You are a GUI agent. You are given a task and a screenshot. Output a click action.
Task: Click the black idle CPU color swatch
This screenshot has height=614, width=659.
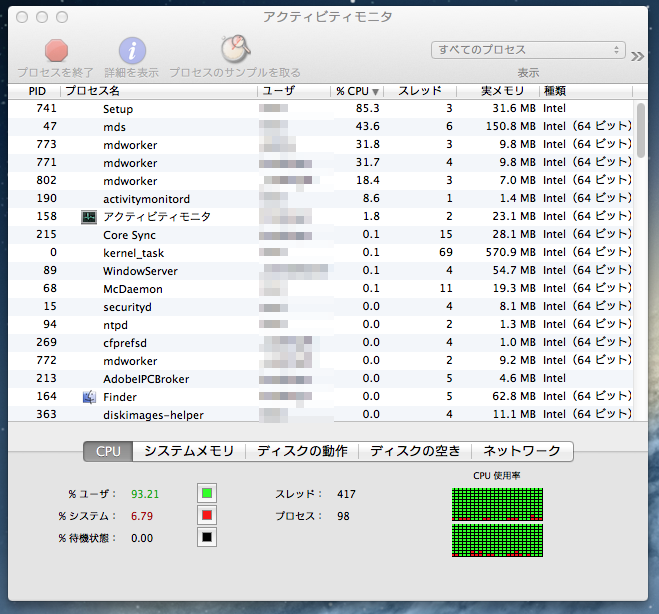[207, 537]
